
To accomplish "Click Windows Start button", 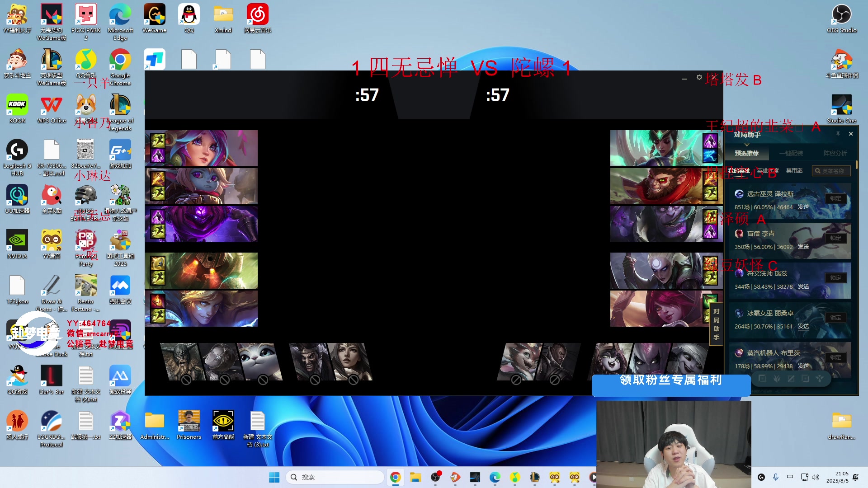I will click(x=274, y=477).
